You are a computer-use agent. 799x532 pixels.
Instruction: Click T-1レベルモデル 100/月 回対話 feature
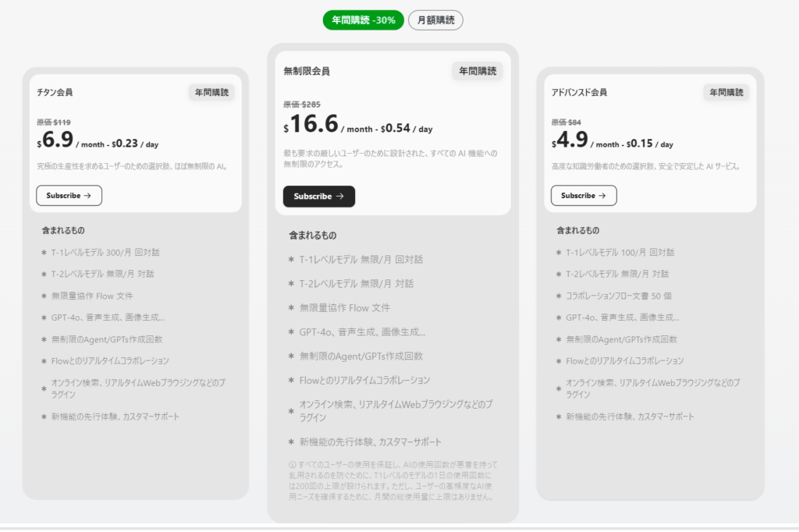[x=620, y=253]
